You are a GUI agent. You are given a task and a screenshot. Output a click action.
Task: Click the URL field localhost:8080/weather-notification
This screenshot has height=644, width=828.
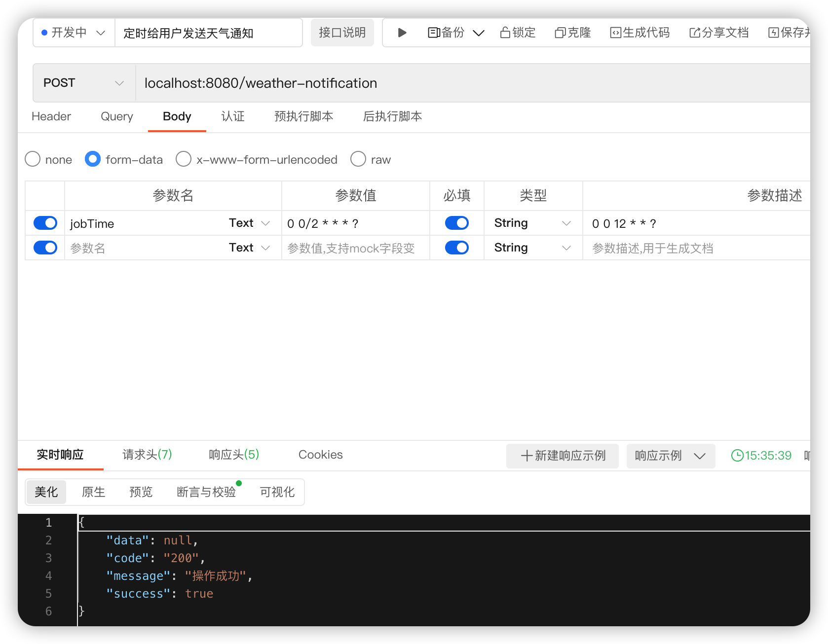[x=473, y=83]
